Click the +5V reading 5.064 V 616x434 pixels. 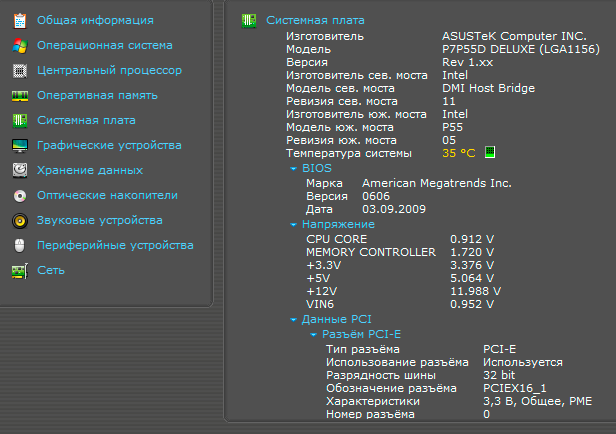[x=472, y=278]
